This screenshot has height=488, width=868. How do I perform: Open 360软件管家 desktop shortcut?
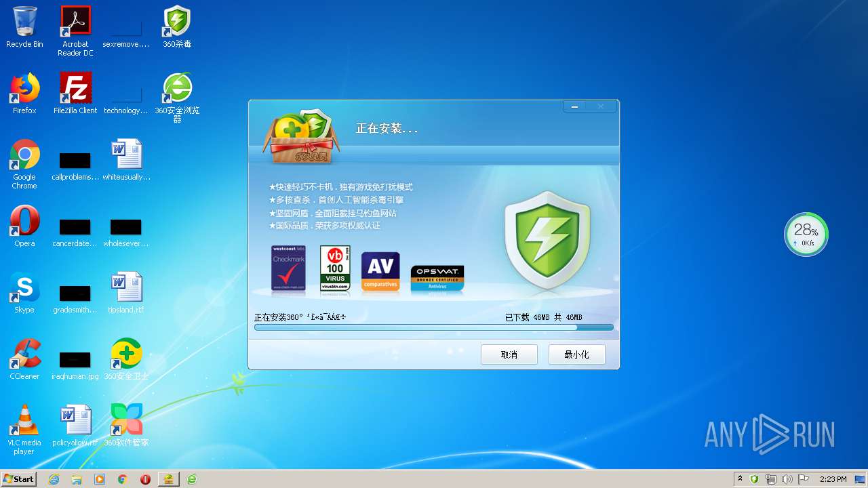click(126, 426)
